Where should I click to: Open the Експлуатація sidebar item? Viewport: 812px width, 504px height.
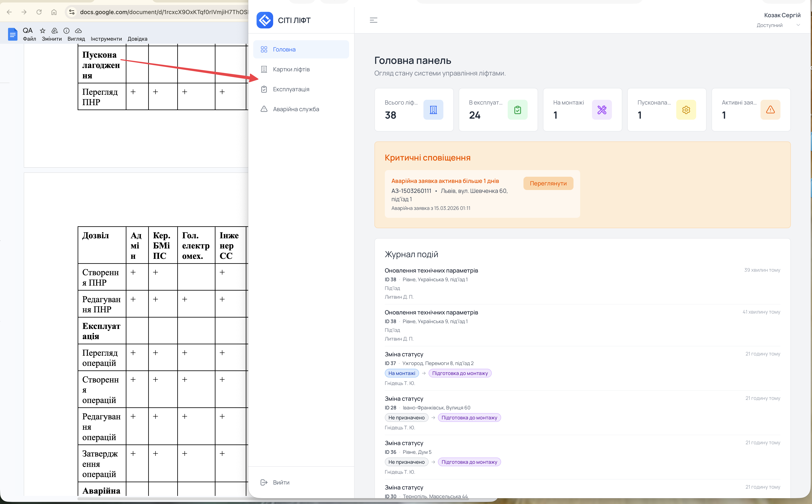[x=291, y=89]
